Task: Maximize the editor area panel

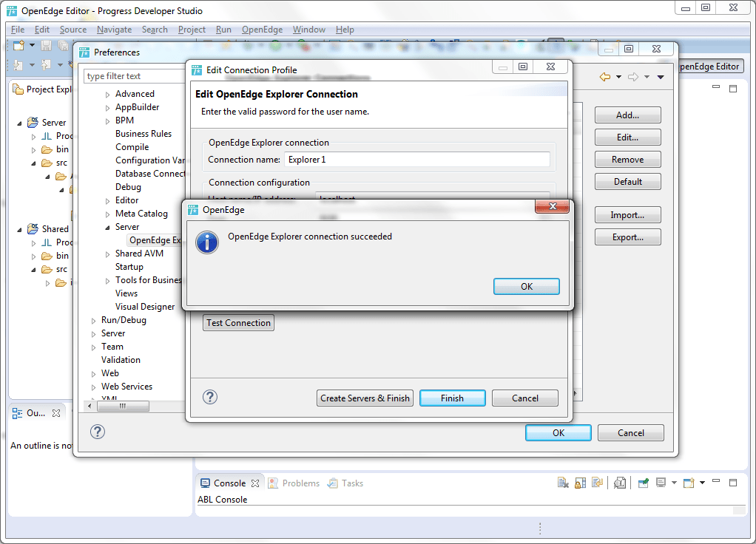Action: pyautogui.click(x=733, y=89)
